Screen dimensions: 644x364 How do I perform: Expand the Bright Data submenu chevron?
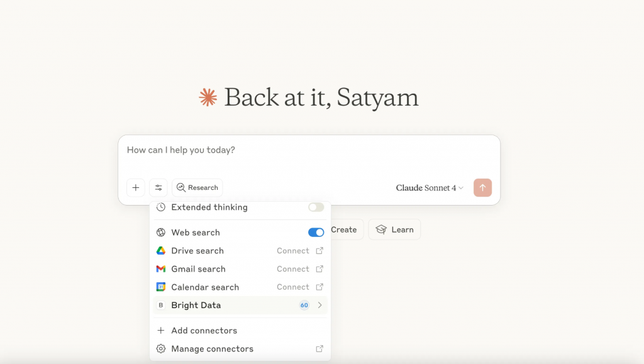[x=319, y=305]
